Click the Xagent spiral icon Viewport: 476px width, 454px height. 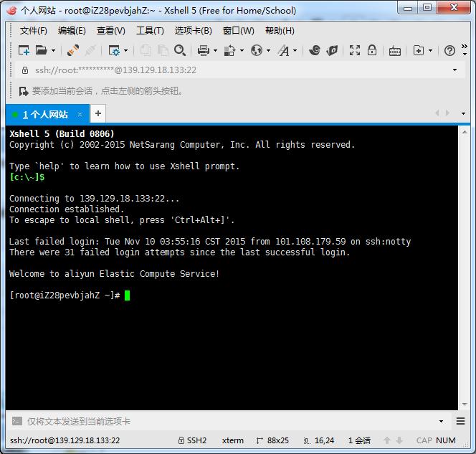314,50
